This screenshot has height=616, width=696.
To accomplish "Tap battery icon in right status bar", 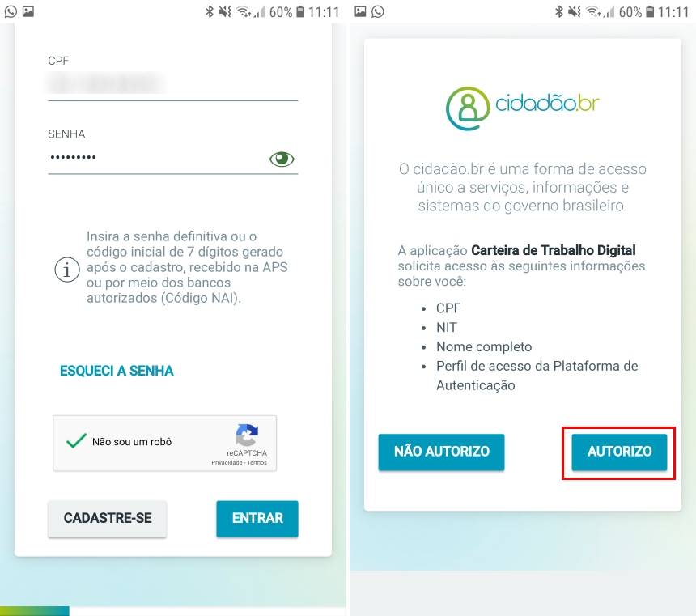I will [x=650, y=11].
